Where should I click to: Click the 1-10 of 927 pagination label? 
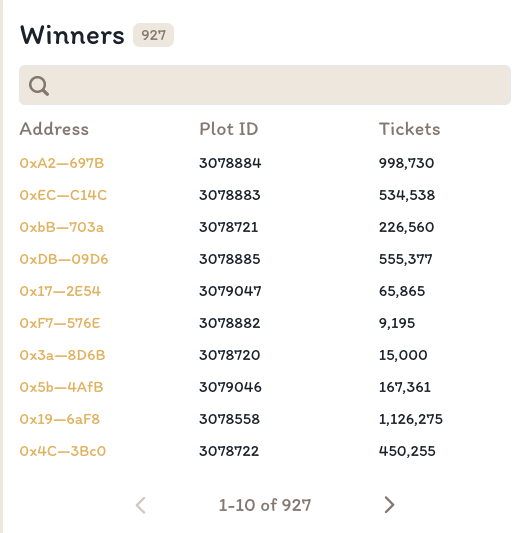(265, 505)
